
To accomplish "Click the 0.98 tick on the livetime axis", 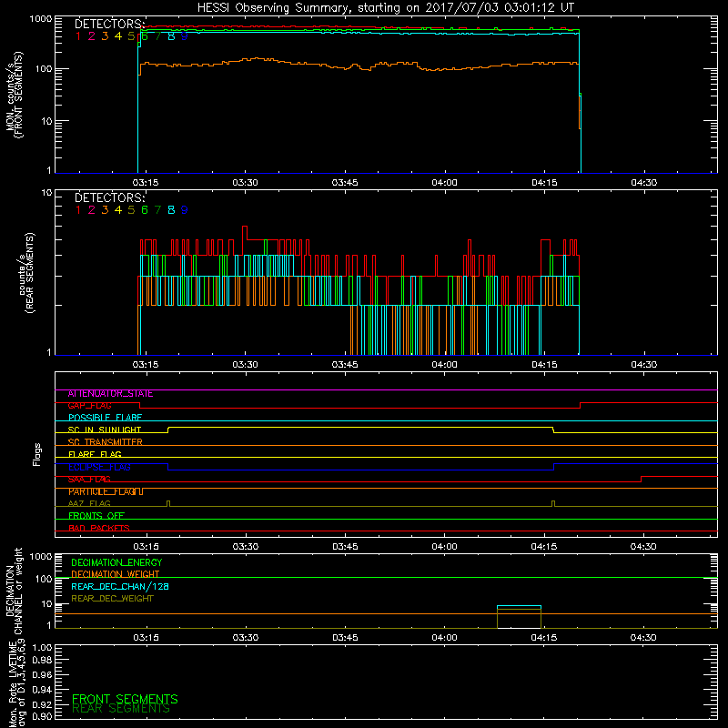I will pyautogui.click(x=42, y=661).
